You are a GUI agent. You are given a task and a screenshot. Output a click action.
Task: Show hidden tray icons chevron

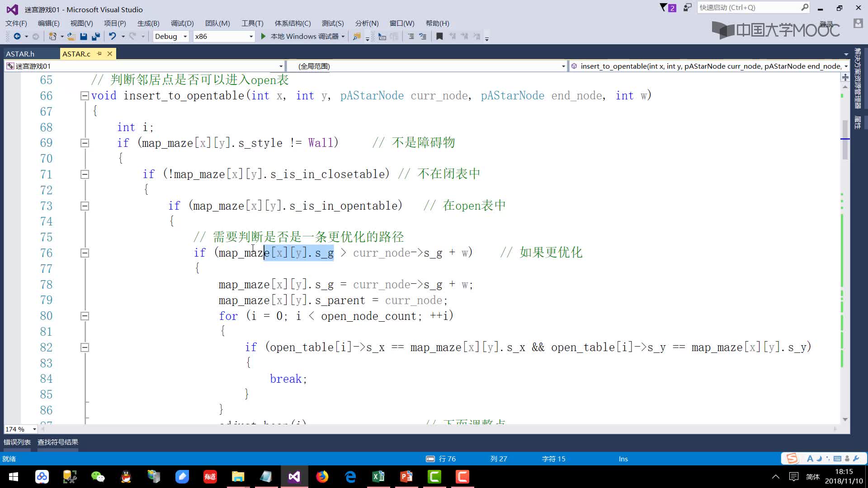(x=776, y=477)
